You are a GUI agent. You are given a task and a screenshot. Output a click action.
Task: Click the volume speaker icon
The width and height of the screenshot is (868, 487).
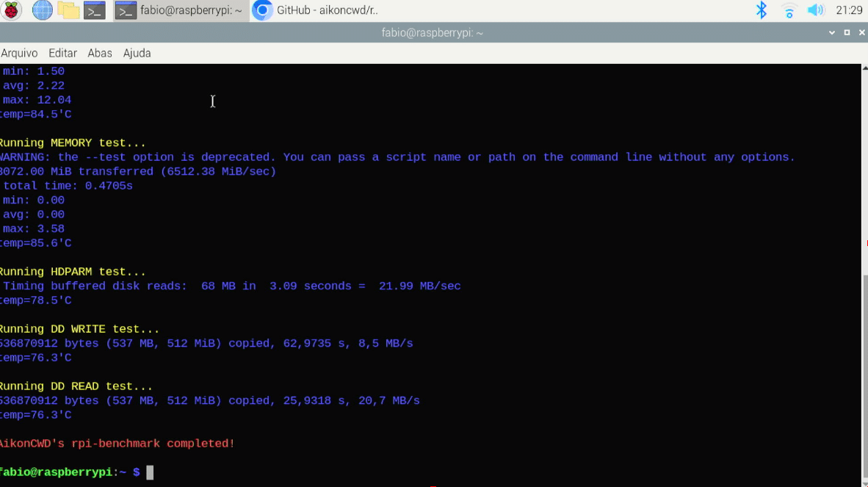(x=815, y=10)
